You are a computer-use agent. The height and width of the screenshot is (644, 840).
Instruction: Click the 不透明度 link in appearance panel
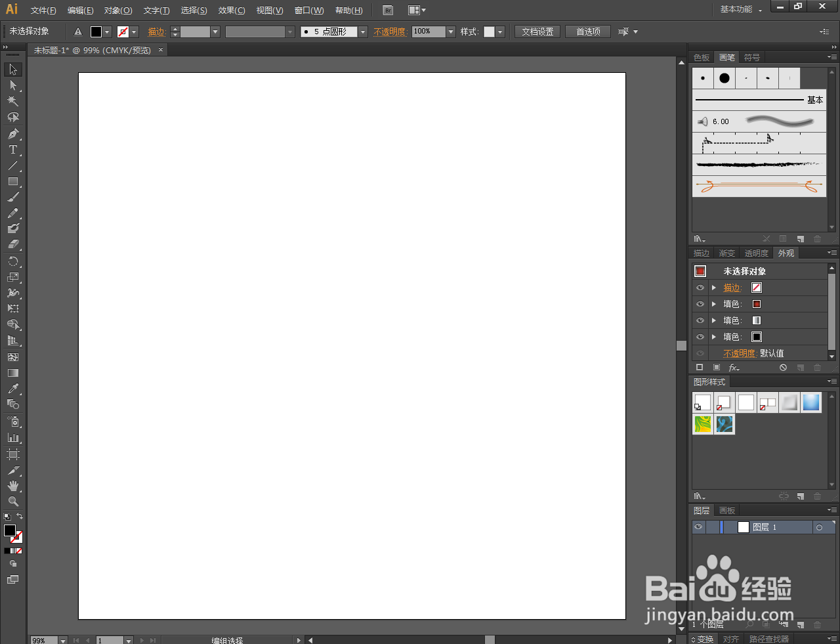click(x=740, y=353)
